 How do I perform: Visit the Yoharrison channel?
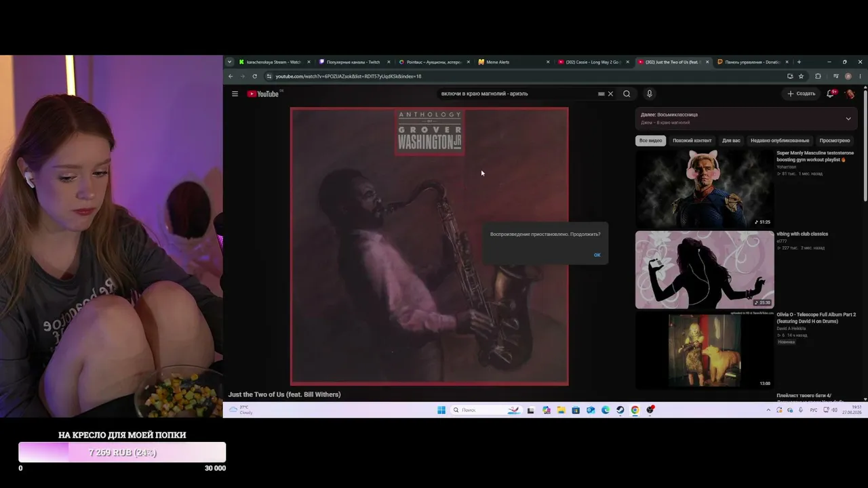tap(787, 167)
